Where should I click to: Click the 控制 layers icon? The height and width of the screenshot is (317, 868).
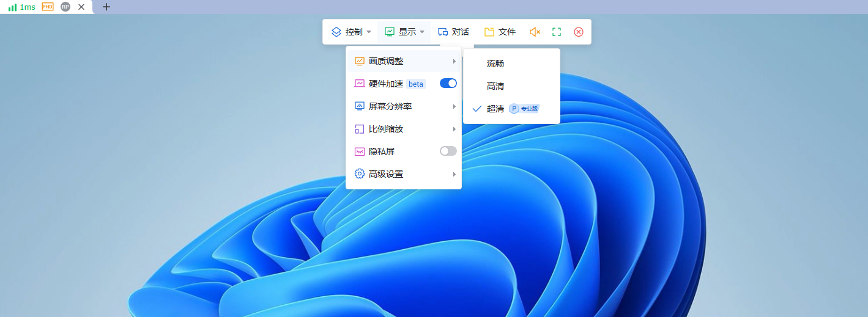(336, 32)
